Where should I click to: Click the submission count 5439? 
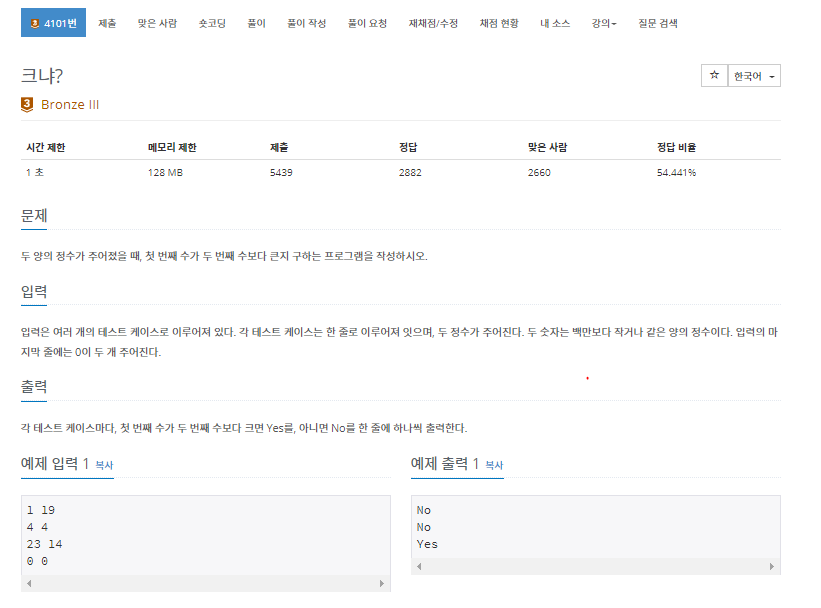[281, 172]
